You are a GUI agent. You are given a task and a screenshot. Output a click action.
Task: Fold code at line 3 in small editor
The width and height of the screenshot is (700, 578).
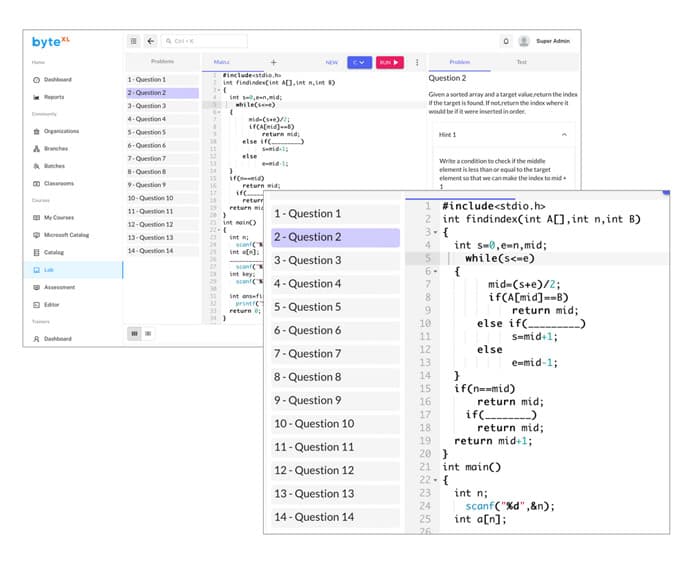coord(219,90)
